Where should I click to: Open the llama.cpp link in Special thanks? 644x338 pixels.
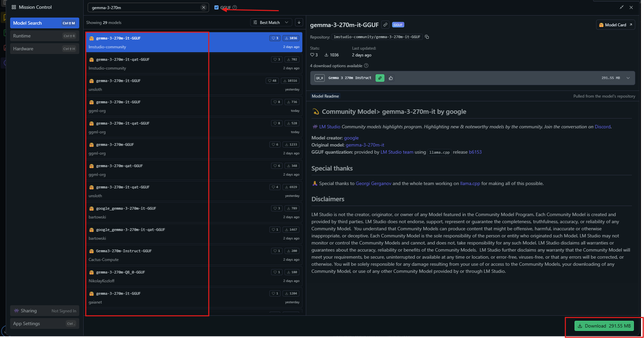pos(470,183)
